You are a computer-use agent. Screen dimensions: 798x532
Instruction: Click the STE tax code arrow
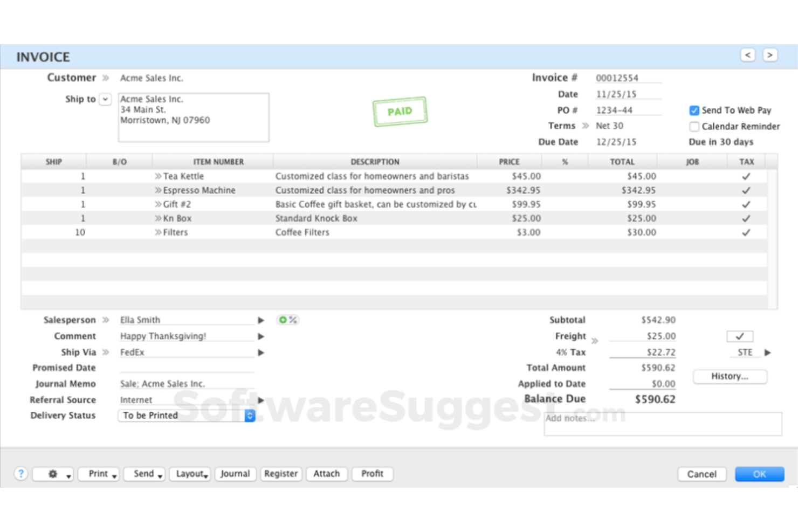pos(768,353)
